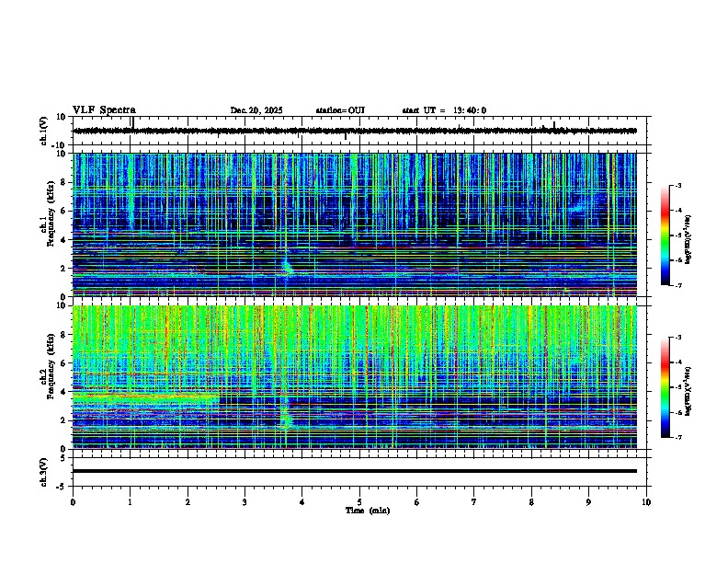
Task: Click the "4" kHz tick on ch.1 spectrogram
Action: 64,240
